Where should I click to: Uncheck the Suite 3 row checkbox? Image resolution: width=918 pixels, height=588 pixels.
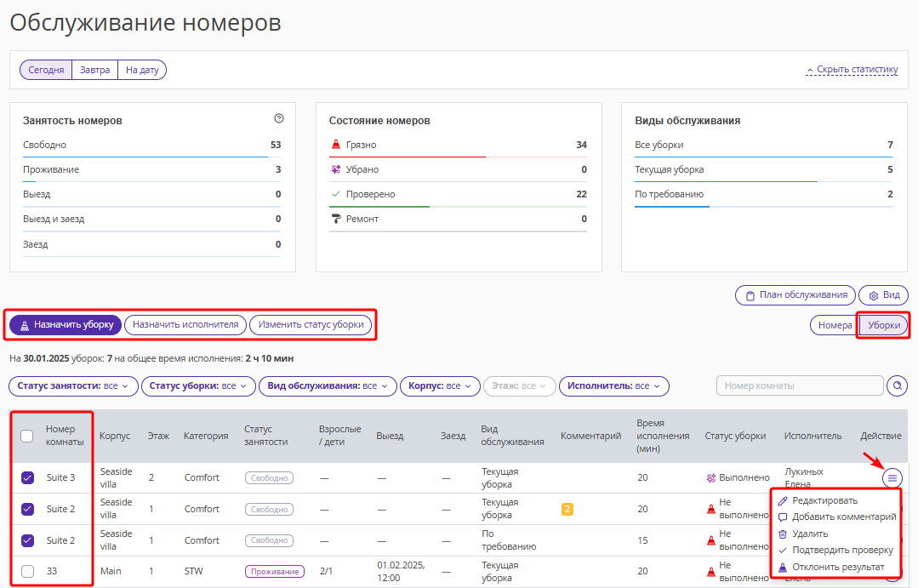tap(27, 478)
